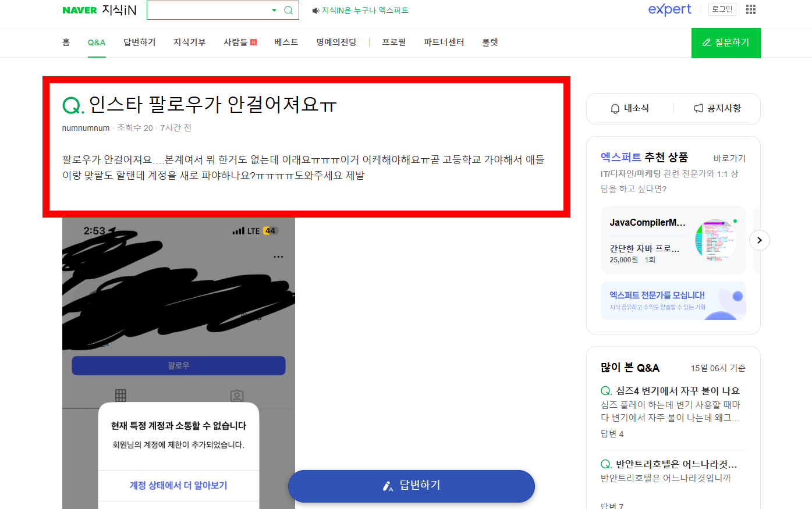
Task: Click the 로그인 button
Action: coord(722,9)
